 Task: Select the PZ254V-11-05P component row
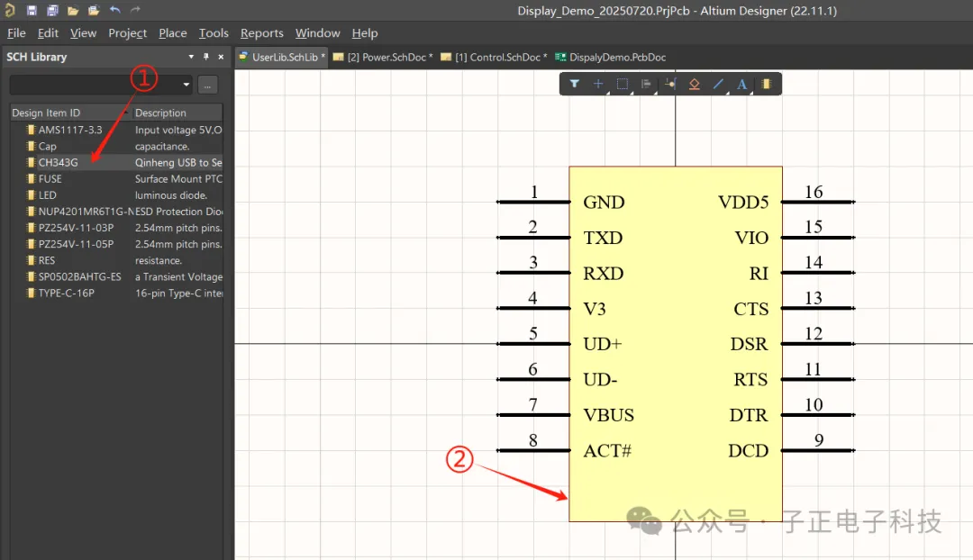[116, 244]
